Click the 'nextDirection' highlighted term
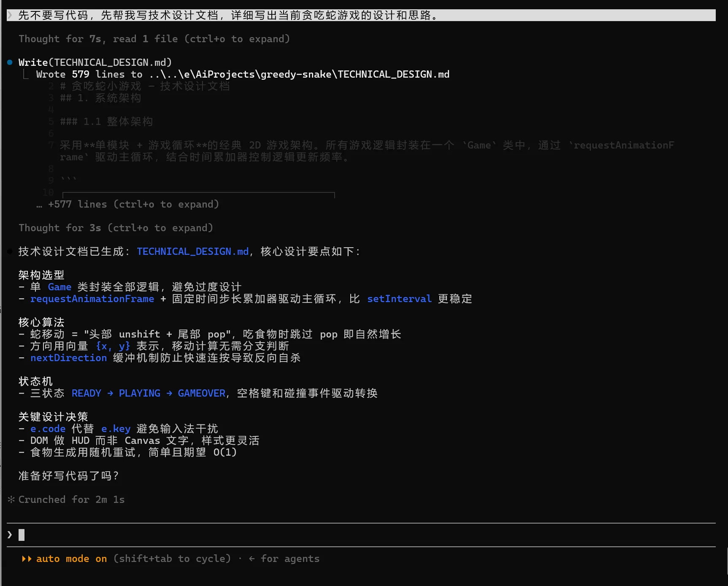The image size is (728, 586). click(68, 358)
